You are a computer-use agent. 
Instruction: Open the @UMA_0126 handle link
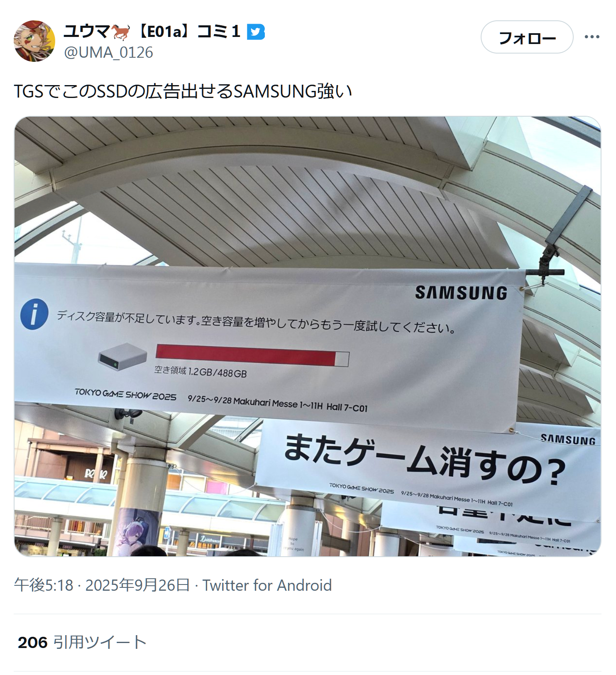point(108,52)
